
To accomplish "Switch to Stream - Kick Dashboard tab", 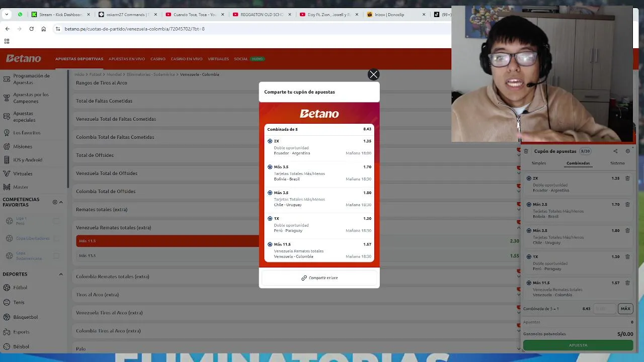I will 60,15.
